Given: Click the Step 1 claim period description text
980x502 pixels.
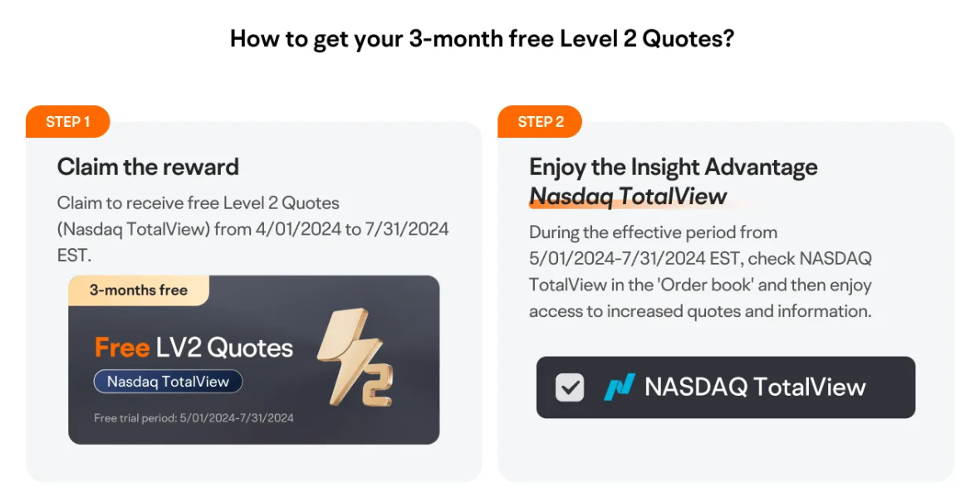Looking at the screenshot, I should [x=252, y=228].
